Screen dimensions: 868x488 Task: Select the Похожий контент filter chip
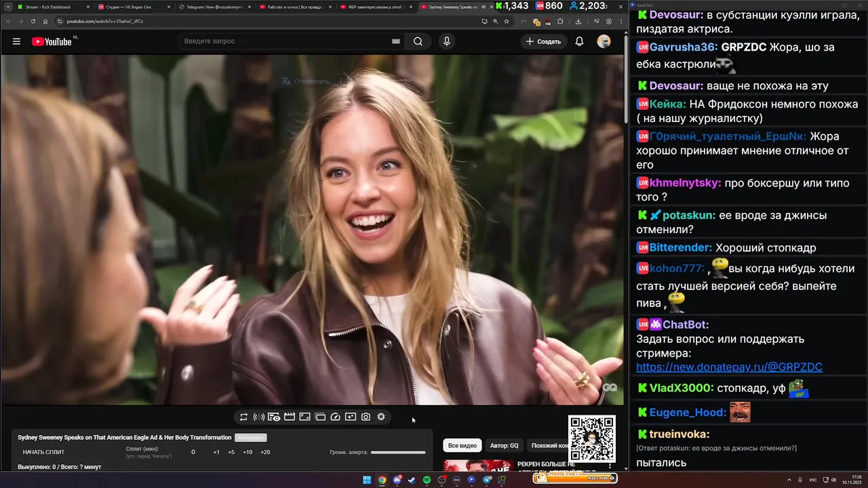[x=547, y=445]
